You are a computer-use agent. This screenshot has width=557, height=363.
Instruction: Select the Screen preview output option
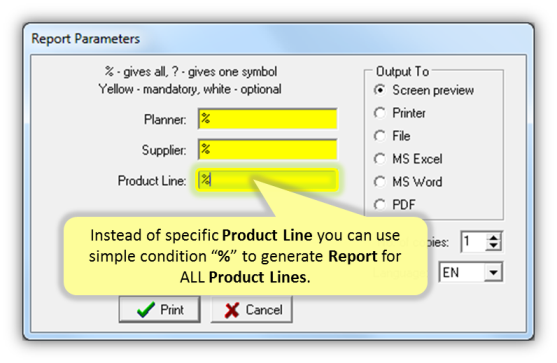click(x=380, y=90)
